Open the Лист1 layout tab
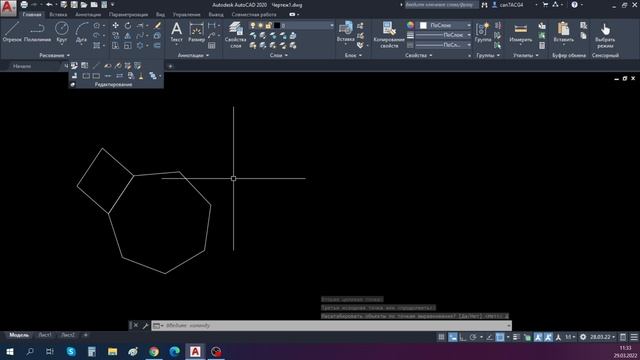Screen dimensions: 640x360 click(44, 335)
